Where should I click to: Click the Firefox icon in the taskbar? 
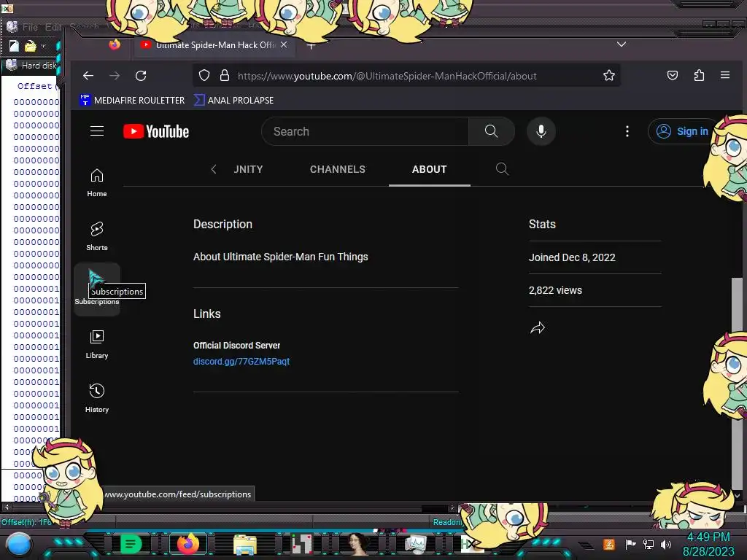tap(188, 544)
